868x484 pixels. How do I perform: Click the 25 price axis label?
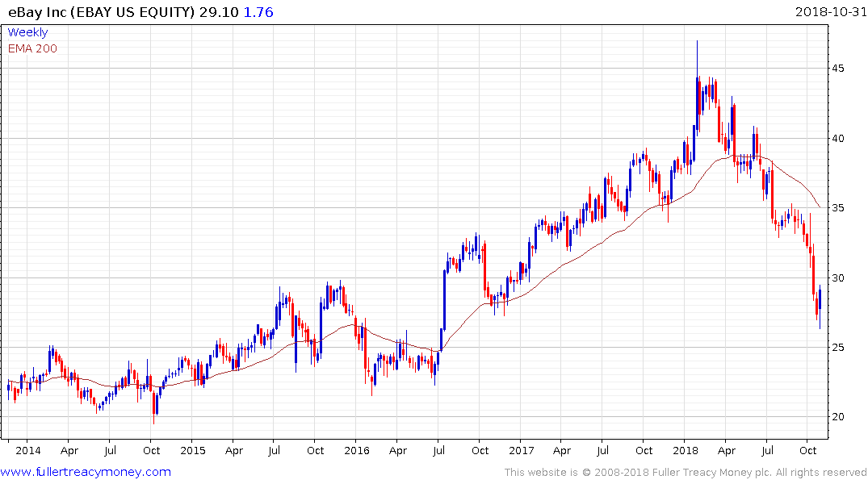(x=837, y=348)
